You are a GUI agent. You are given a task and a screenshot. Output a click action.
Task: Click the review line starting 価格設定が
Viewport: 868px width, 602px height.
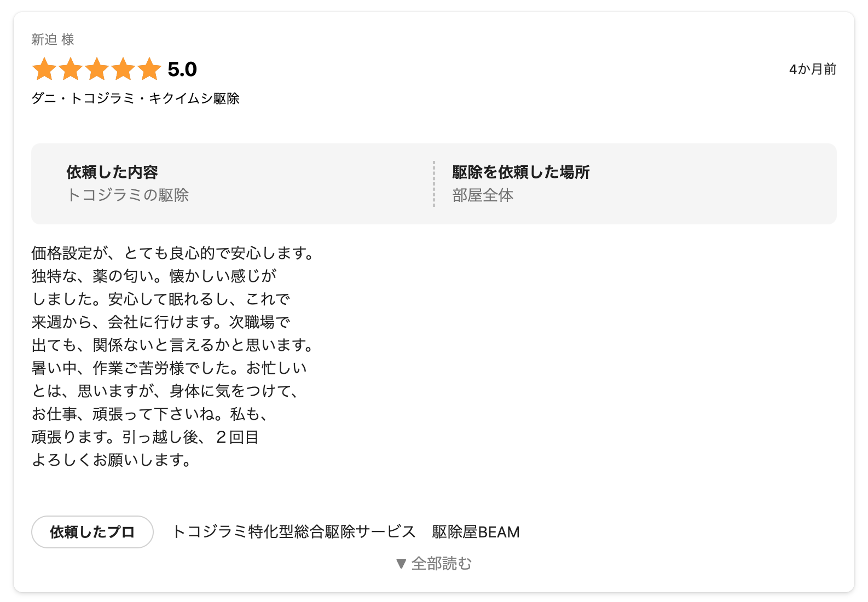pos(173,253)
